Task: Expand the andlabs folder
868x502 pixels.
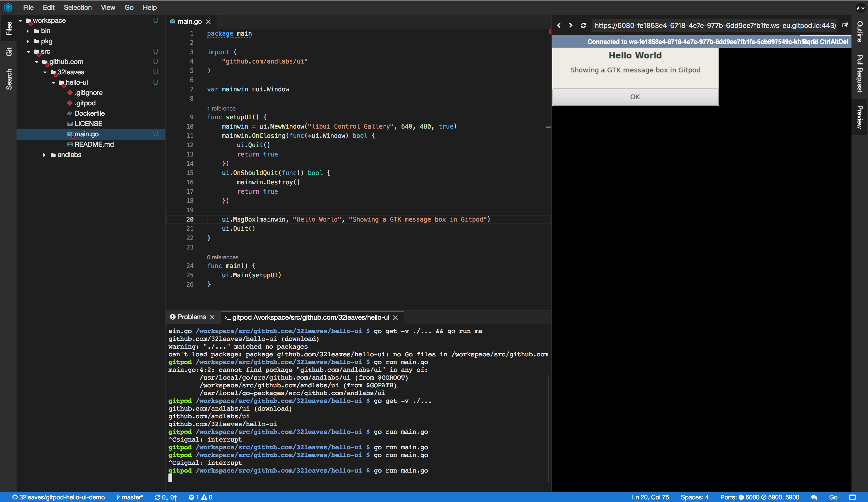Action: pyautogui.click(x=44, y=155)
